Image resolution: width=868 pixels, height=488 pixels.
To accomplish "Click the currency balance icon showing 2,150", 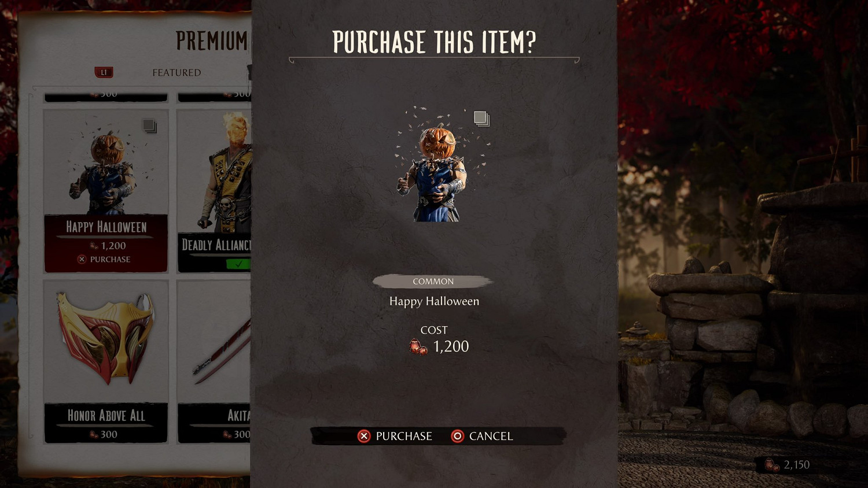I will tap(773, 465).
